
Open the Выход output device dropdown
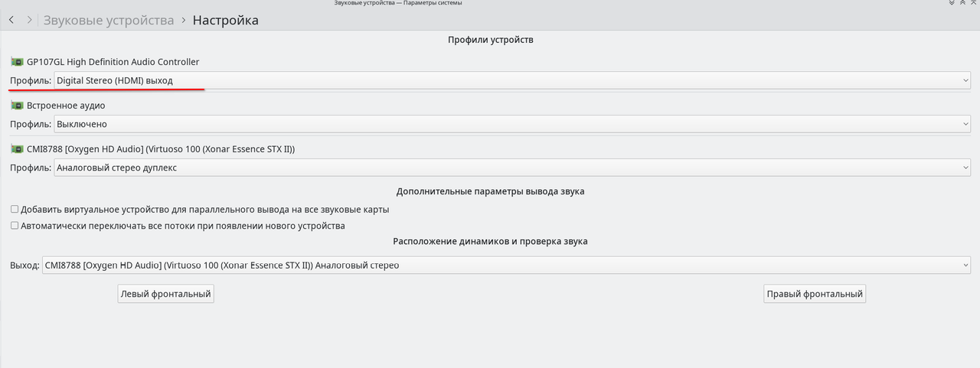[506, 265]
